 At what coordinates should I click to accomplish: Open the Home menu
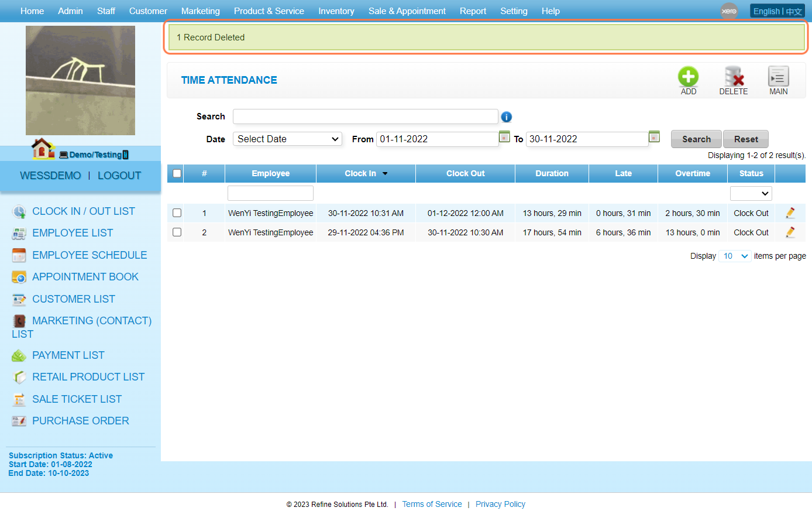32,11
